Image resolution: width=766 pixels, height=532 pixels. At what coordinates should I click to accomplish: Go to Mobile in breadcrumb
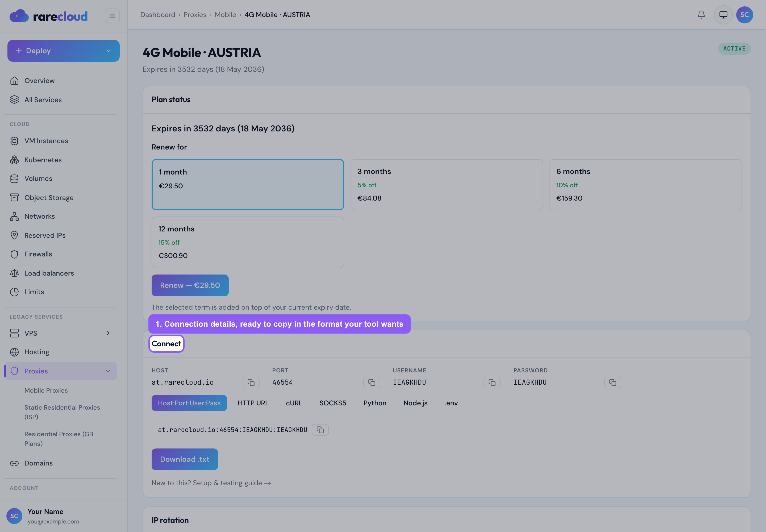click(225, 15)
